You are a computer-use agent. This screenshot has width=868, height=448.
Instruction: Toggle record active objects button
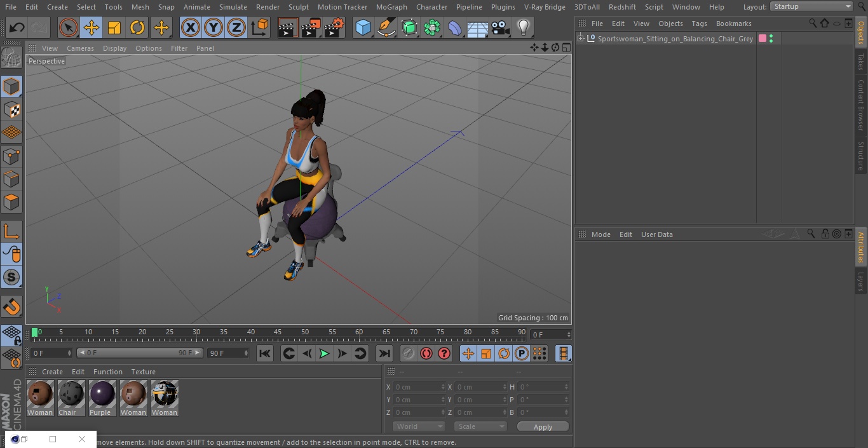(x=408, y=354)
